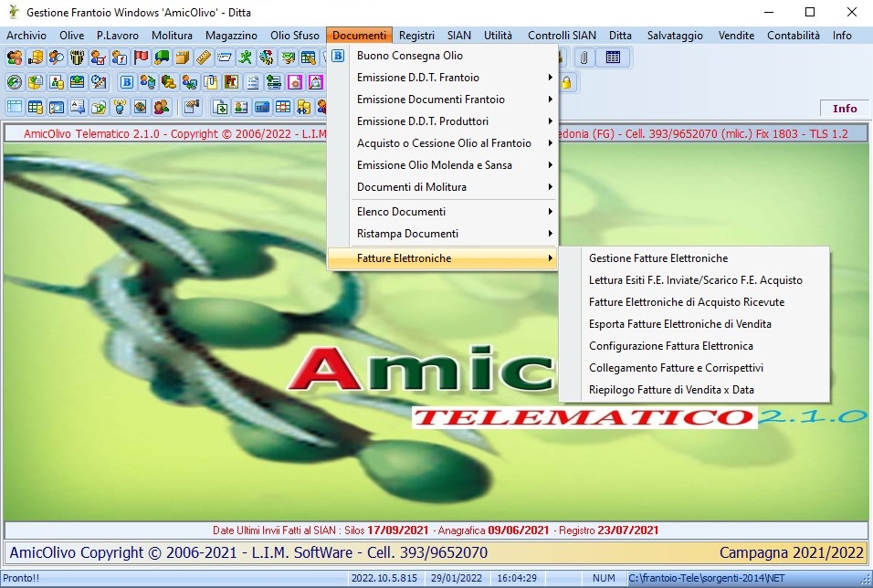
Task: Click the gold coins toolbar icon
Action: [x=169, y=82]
